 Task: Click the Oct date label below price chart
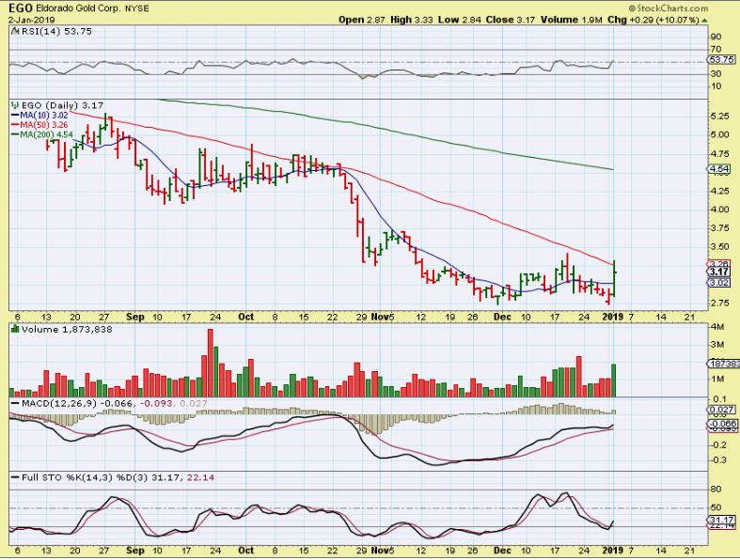[245, 317]
